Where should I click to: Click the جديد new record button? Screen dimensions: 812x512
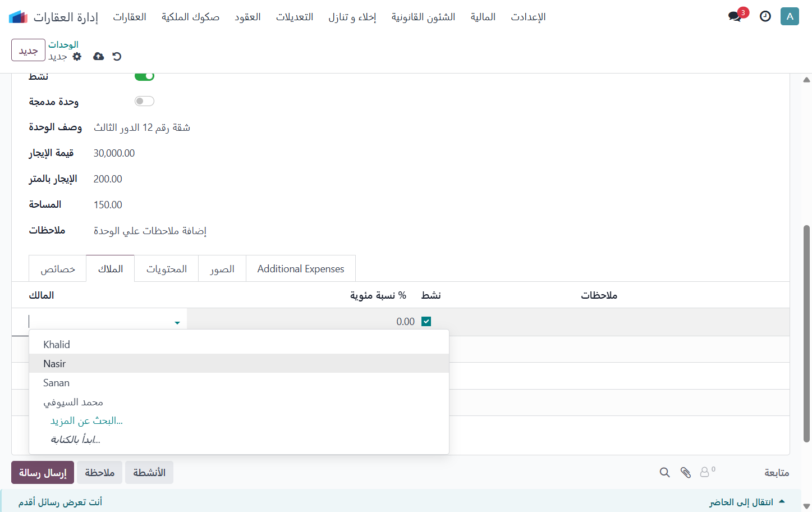coord(28,51)
